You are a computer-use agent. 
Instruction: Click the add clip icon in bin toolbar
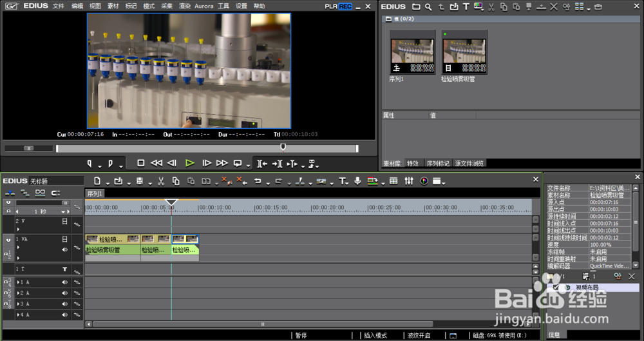pos(453,6)
